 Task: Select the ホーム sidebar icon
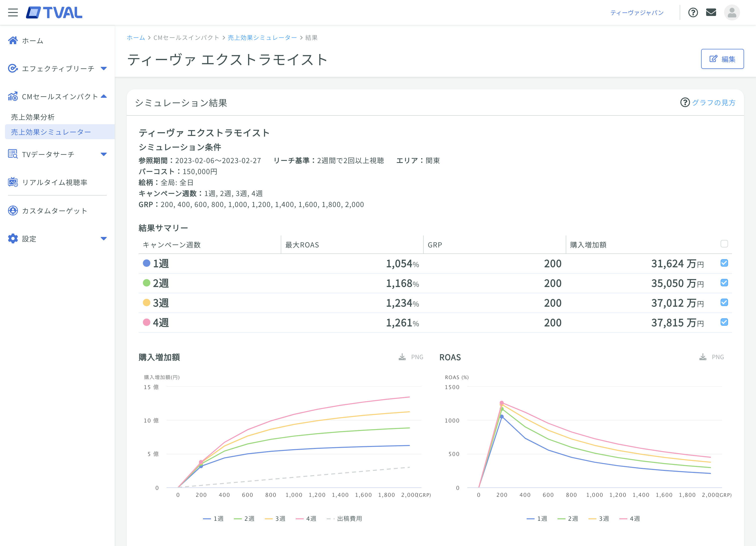pyautogui.click(x=13, y=40)
